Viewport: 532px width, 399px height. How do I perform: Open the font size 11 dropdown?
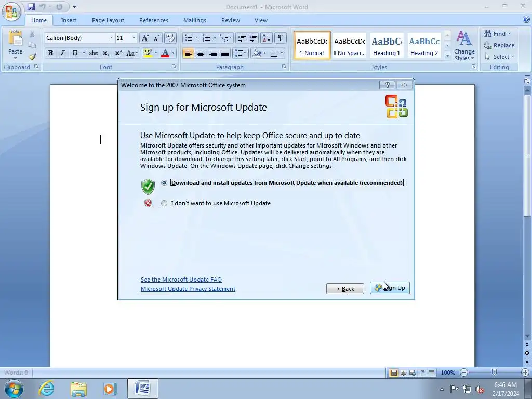134,37
